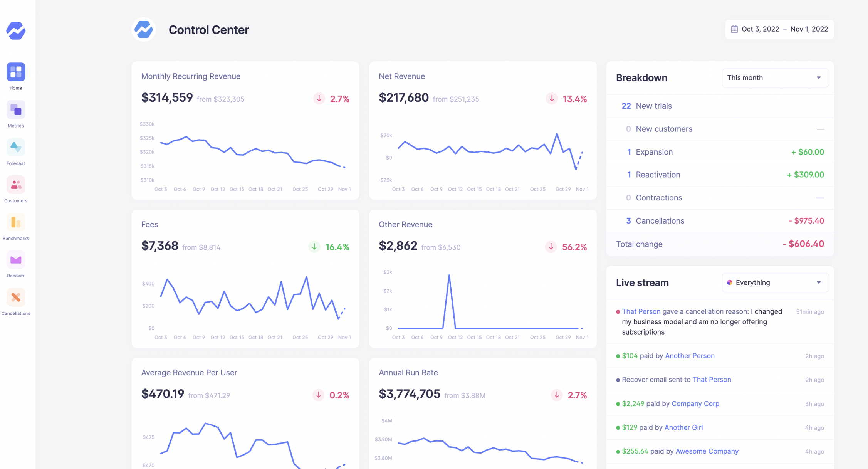This screenshot has width=868, height=469.
Task: Open the Everything filter in Live stream
Action: click(x=775, y=282)
